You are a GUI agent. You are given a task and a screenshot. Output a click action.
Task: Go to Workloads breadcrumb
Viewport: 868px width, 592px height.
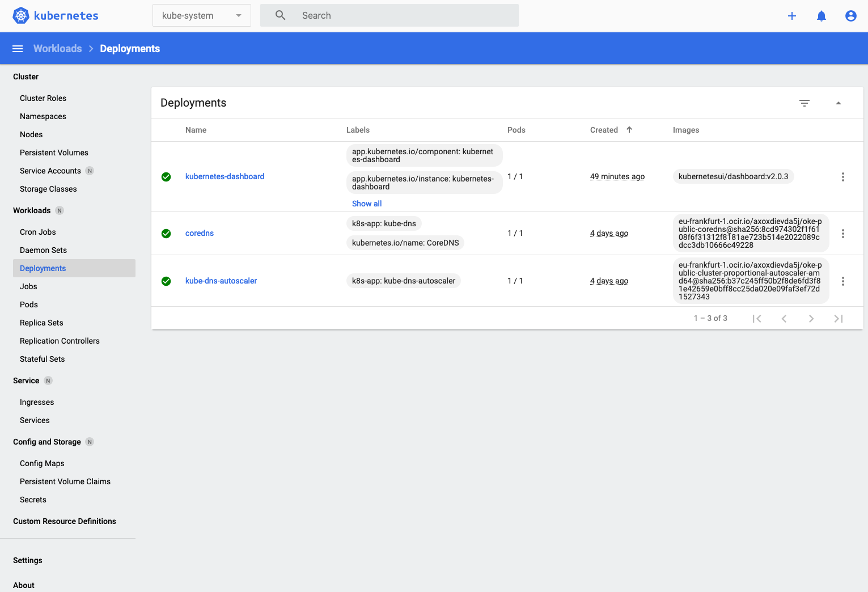[x=57, y=49]
